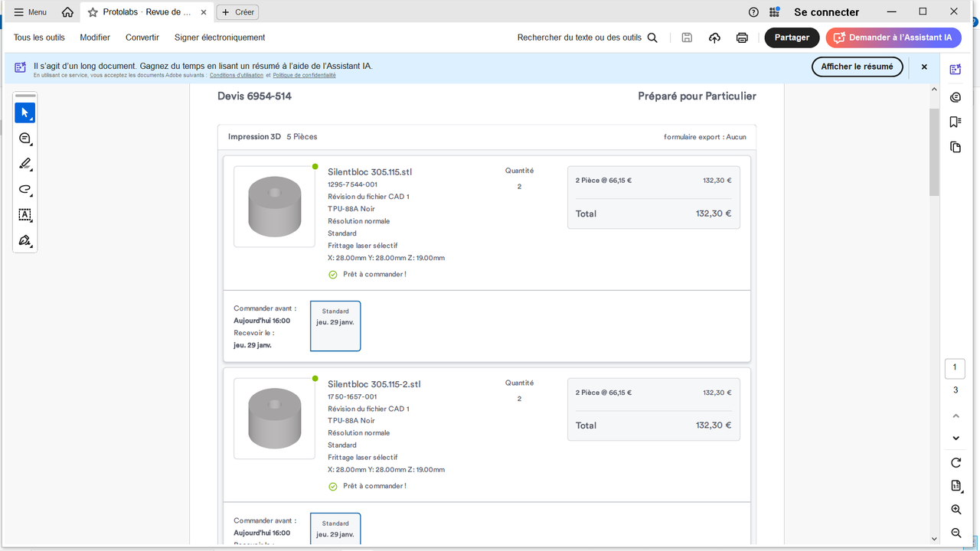Dismiss the AI summary banner
Viewport: 980px width, 551px height.
pyautogui.click(x=924, y=67)
